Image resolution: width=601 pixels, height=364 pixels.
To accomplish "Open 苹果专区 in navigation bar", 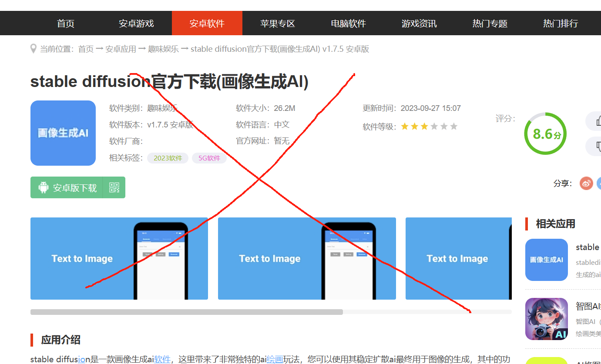I will (278, 23).
